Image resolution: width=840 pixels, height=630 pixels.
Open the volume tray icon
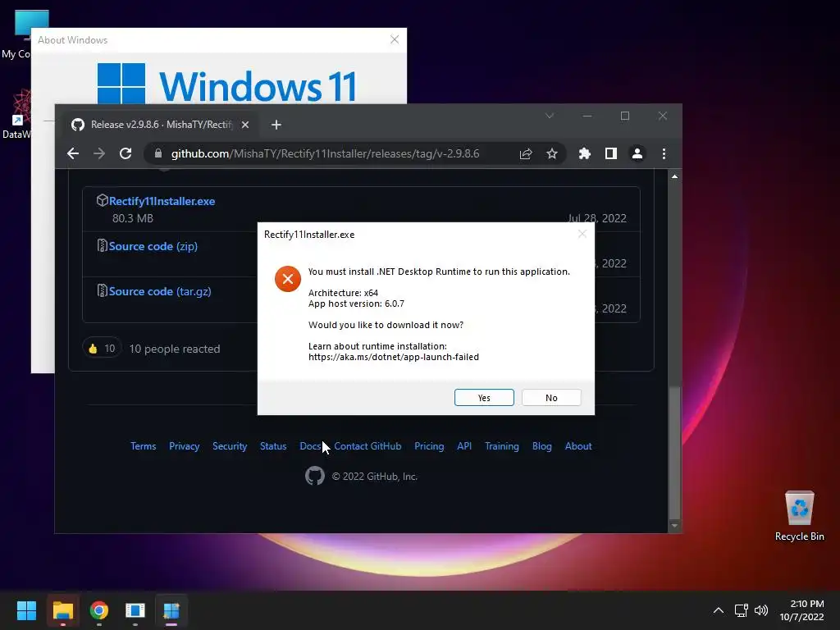tap(760, 610)
